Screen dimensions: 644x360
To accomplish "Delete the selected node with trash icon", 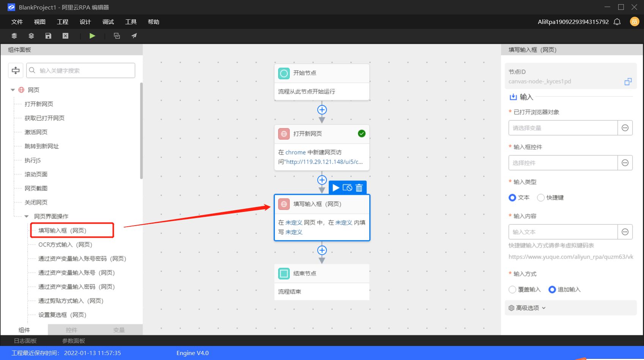I will (359, 188).
